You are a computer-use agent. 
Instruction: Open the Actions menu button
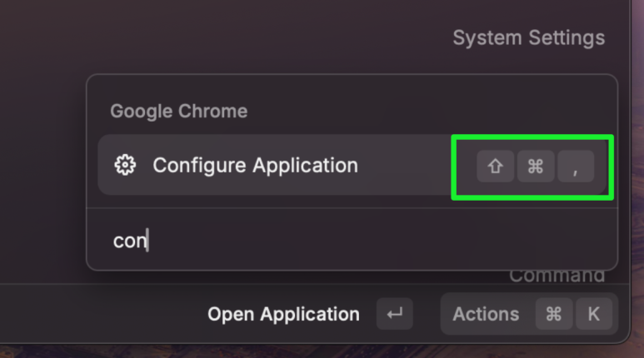(529, 314)
